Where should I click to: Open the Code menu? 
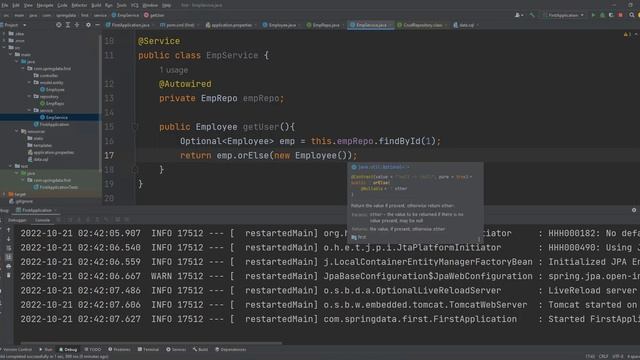(62, 5)
